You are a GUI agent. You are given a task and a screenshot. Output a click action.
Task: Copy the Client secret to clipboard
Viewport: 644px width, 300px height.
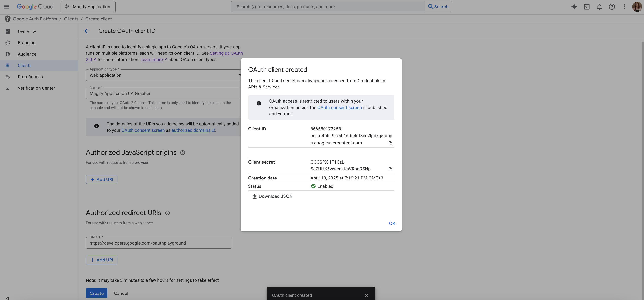pyautogui.click(x=390, y=169)
